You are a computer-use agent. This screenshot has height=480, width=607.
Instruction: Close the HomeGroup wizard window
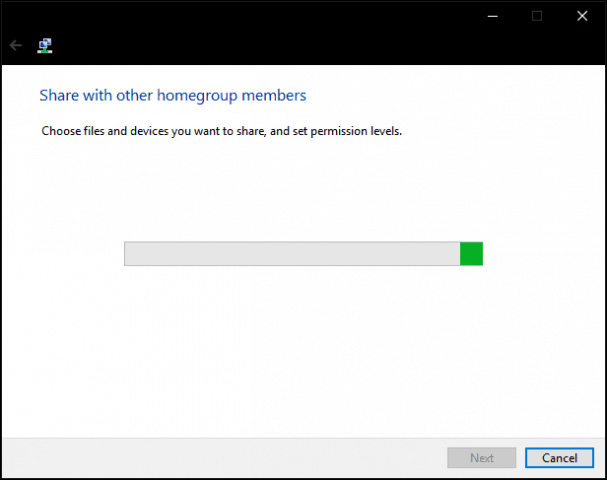(582, 16)
